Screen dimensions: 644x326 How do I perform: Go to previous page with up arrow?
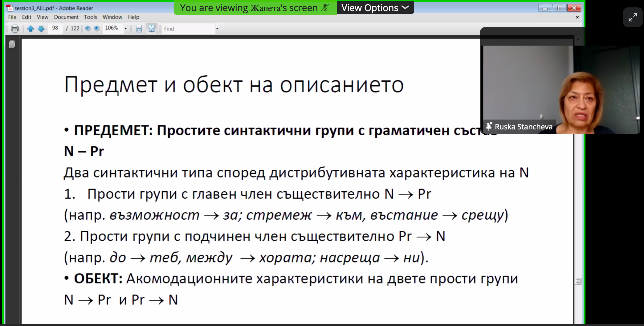click(30, 29)
